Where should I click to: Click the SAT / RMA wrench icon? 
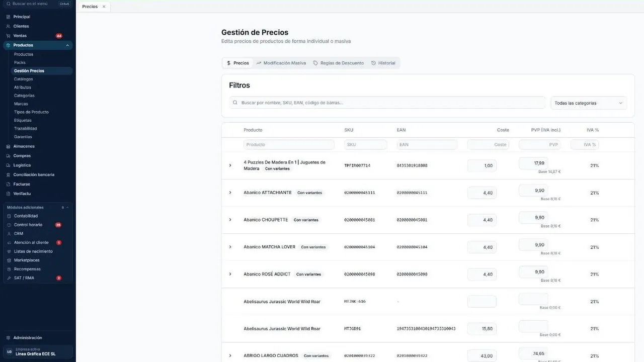[x=9, y=278]
